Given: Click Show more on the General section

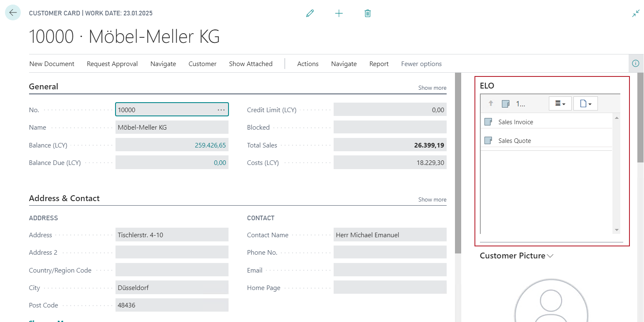Looking at the screenshot, I should tap(432, 88).
